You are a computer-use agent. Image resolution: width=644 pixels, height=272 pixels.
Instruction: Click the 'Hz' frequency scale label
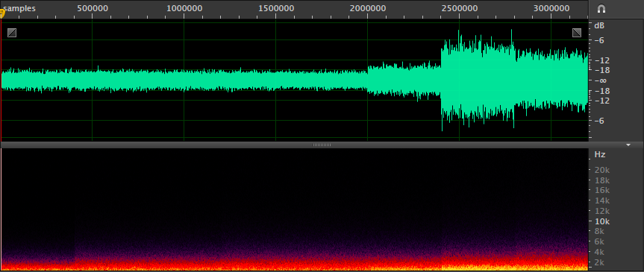600,155
